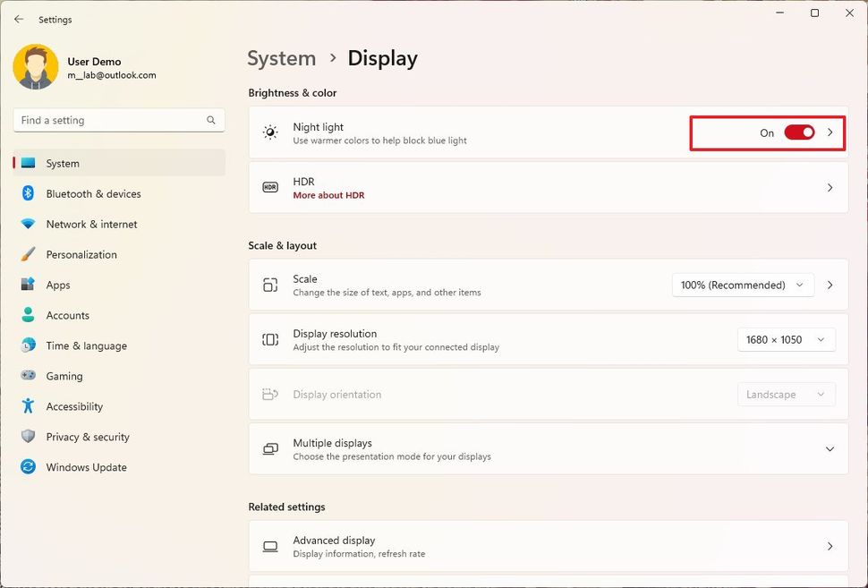This screenshot has width=868, height=588.
Task: Click the Personalization paintbrush icon
Action: pos(28,254)
